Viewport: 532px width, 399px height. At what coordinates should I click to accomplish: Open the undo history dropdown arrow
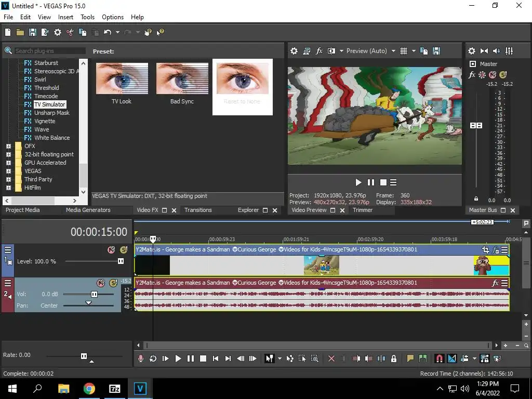tap(117, 32)
